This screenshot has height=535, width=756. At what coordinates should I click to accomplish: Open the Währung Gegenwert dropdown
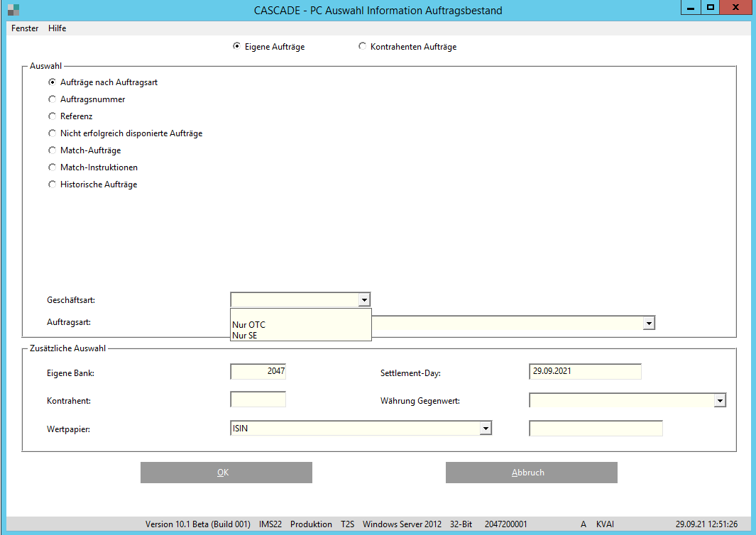click(x=720, y=401)
